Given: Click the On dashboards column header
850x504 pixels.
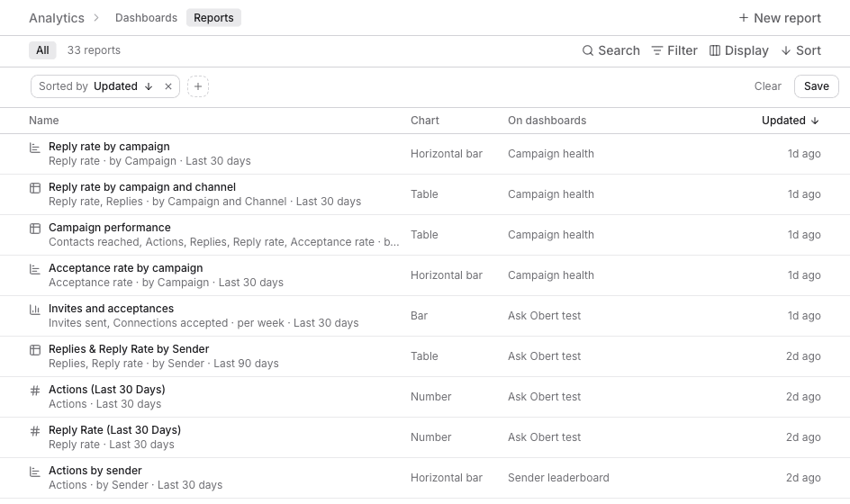Looking at the screenshot, I should point(547,121).
